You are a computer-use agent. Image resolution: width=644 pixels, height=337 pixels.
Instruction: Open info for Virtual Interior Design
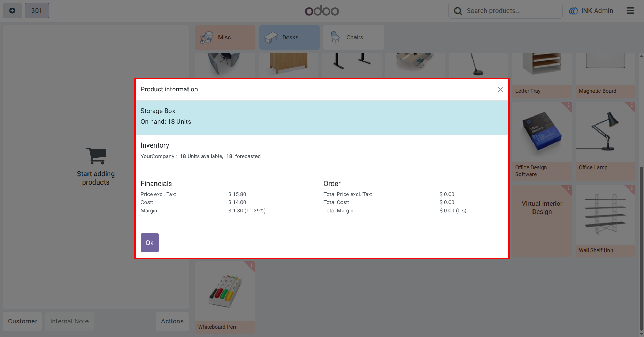pyautogui.click(x=568, y=188)
